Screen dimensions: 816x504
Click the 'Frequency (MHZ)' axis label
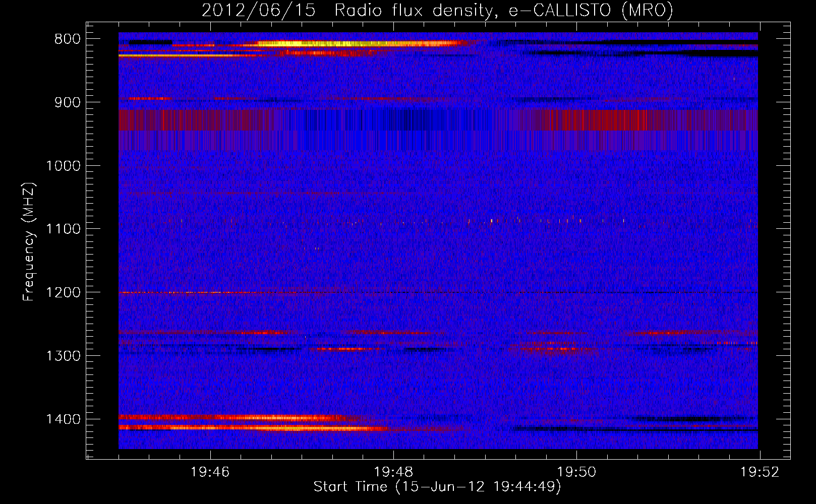pos(29,242)
